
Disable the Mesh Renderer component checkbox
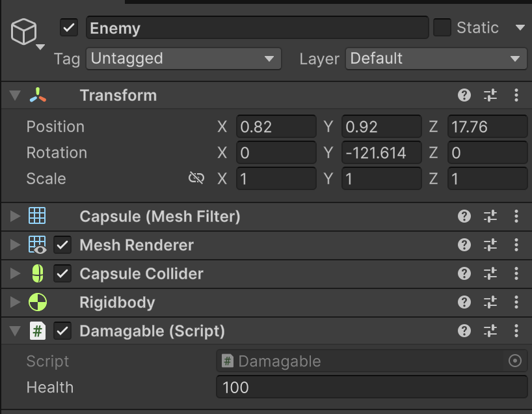(62, 245)
